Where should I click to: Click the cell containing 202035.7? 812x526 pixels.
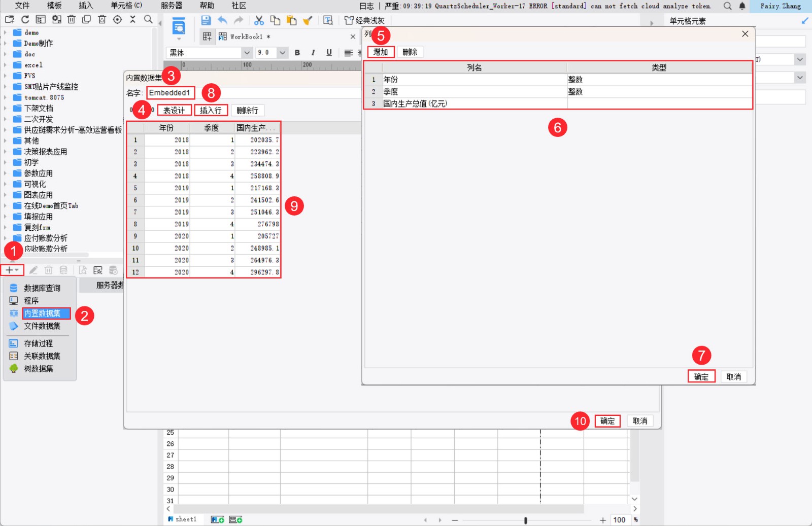[x=257, y=140]
